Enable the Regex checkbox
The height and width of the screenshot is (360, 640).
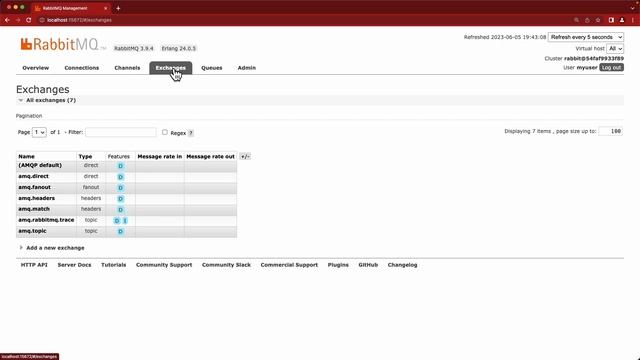(x=165, y=132)
